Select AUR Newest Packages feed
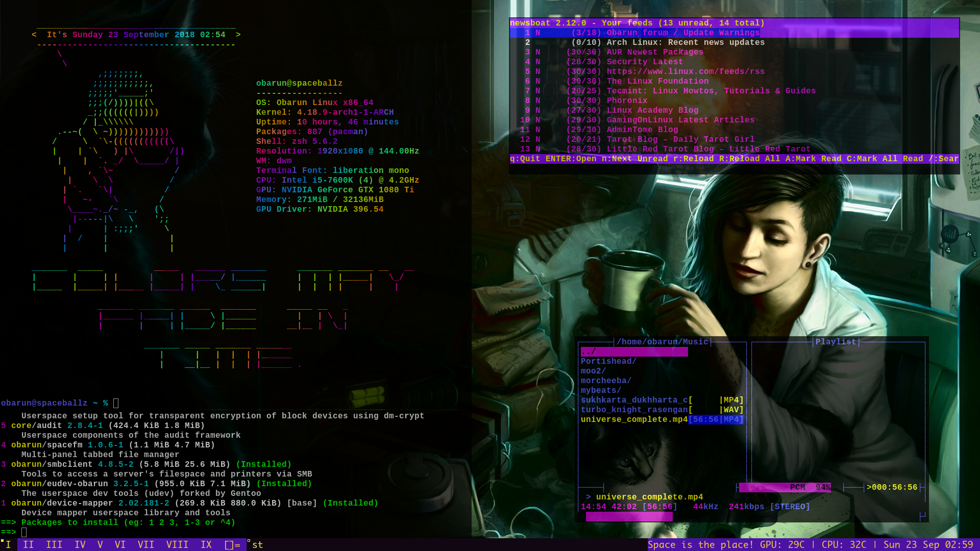Viewport: 980px width, 551px height. 734,52
